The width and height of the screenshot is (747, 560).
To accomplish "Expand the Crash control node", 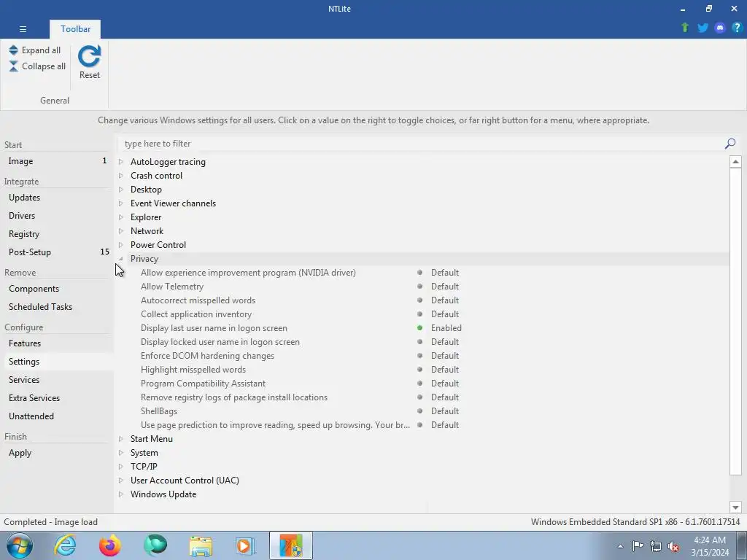I will point(121,176).
